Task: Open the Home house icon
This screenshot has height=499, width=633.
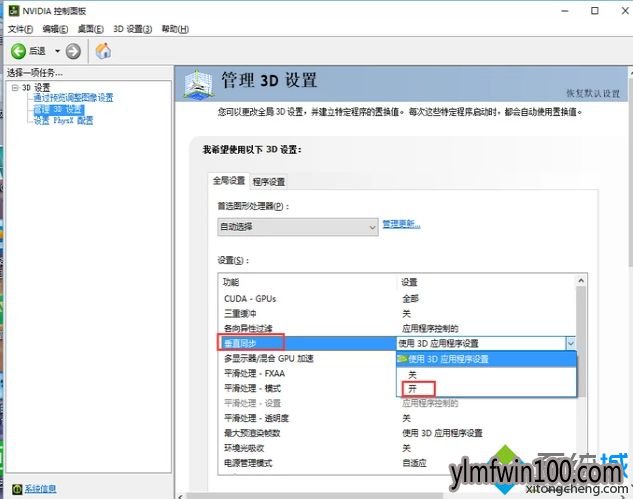Action: 103,51
